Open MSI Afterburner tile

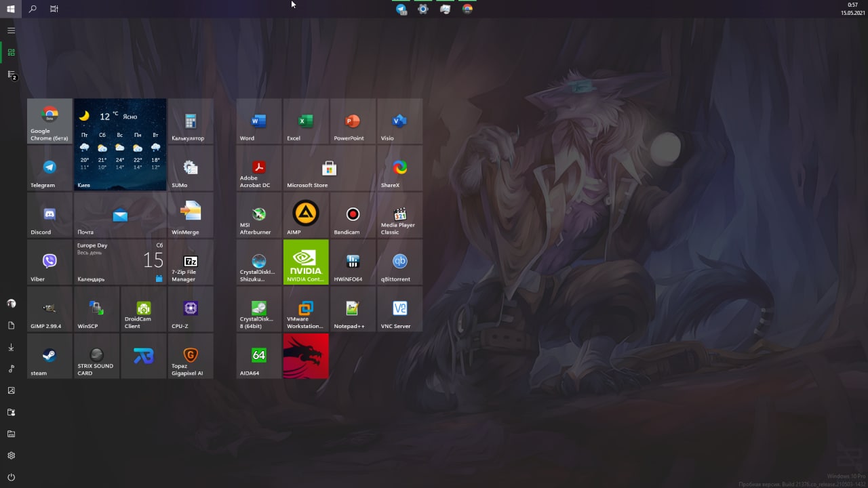click(258, 215)
